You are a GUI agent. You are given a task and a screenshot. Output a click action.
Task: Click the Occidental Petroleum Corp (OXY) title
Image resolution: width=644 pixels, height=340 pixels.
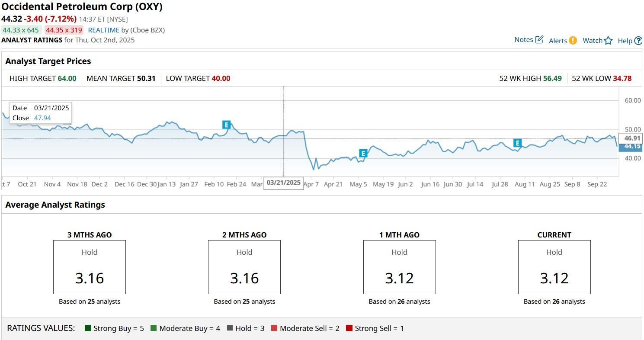tap(82, 7)
